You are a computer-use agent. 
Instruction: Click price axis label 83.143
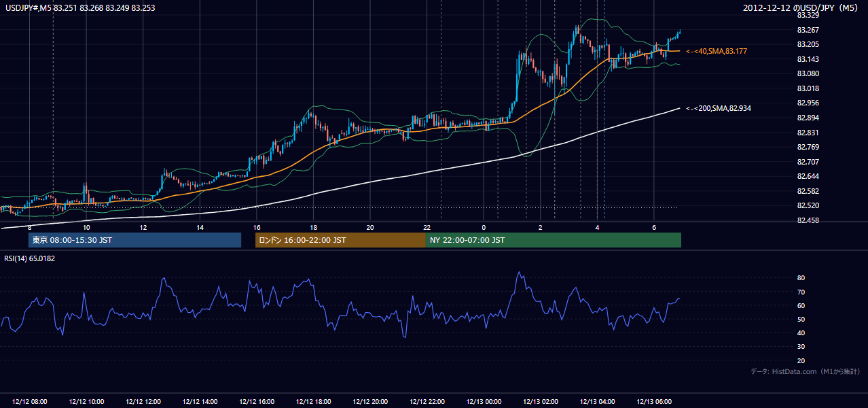click(x=807, y=59)
